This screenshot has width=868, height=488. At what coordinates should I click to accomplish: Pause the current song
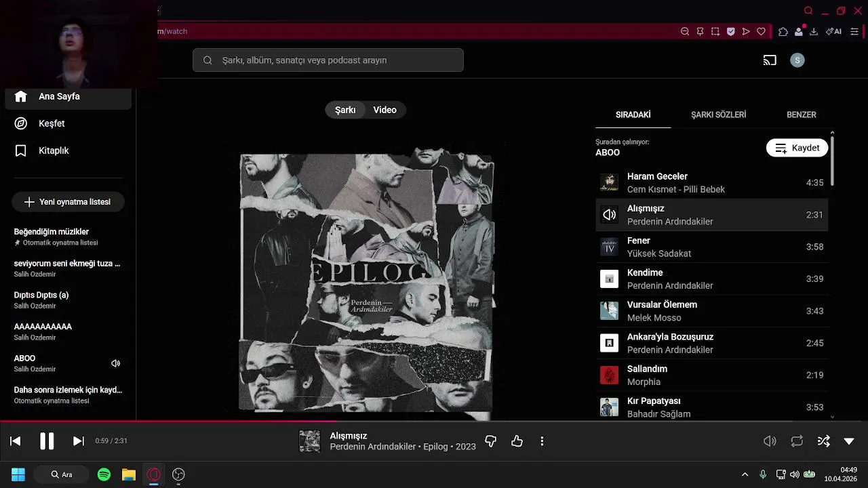pos(47,441)
